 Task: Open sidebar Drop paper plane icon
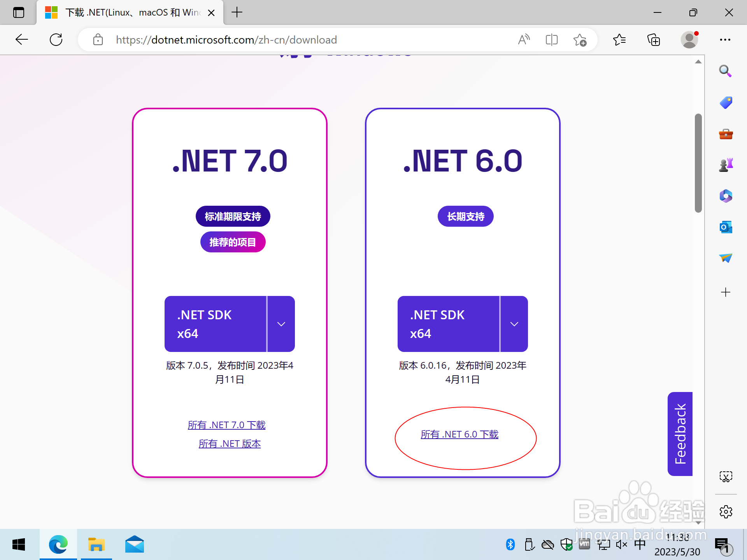coord(726,258)
